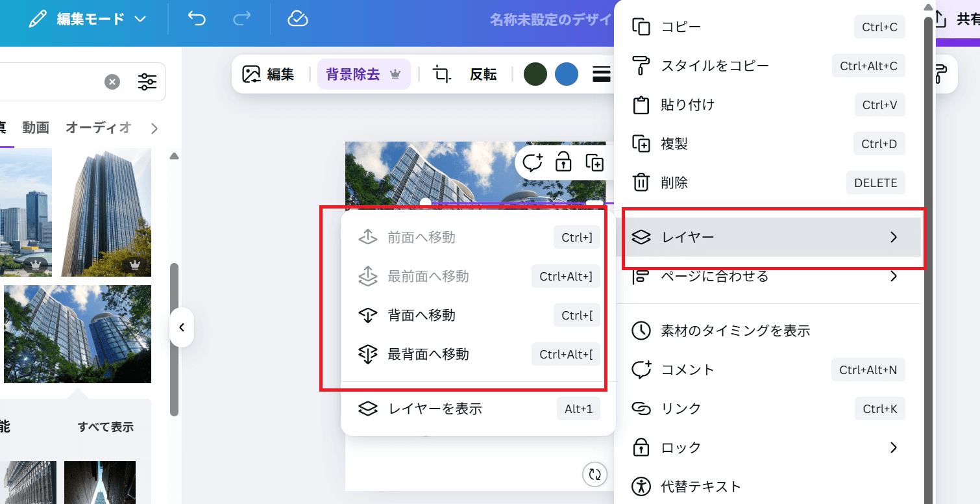Select the narrow alley photo thumbnail
980x504 pixels.
click(x=100, y=483)
